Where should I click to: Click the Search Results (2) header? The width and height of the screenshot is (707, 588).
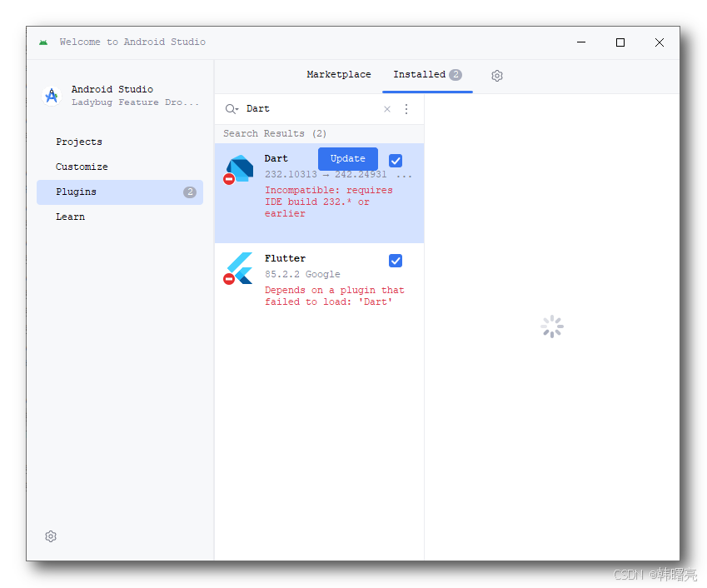pyautogui.click(x=275, y=133)
